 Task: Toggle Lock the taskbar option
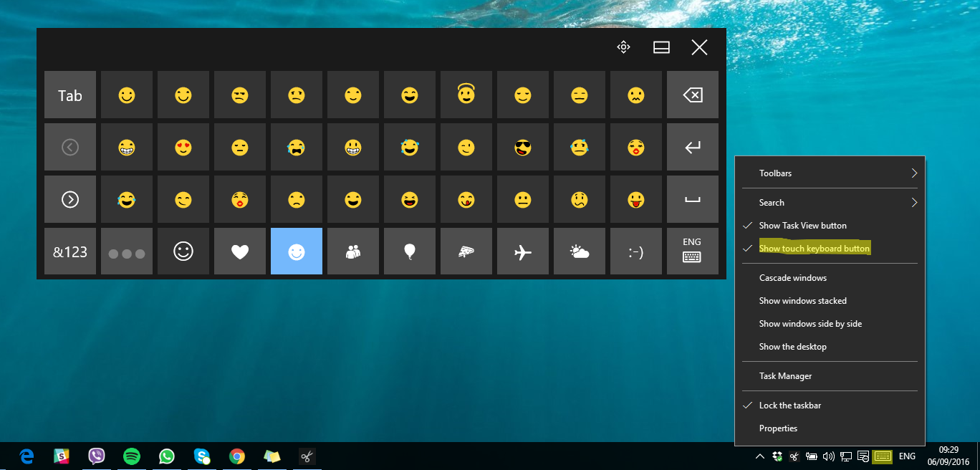(x=789, y=406)
